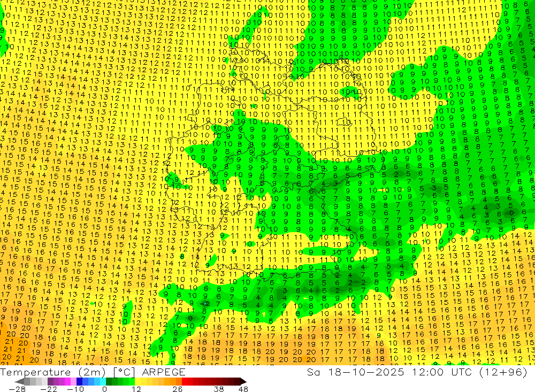Pick the darkest green swatch in legend

point(109,381)
